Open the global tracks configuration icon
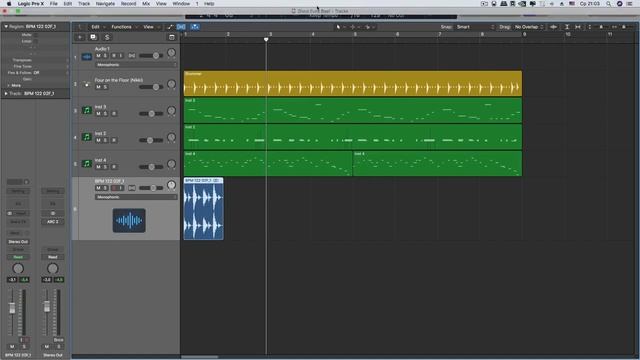 coord(172,37)
